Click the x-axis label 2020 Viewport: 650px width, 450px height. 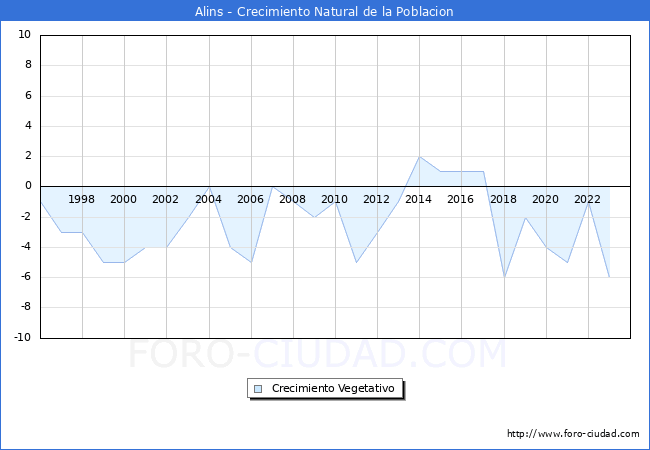pos(545,199)
